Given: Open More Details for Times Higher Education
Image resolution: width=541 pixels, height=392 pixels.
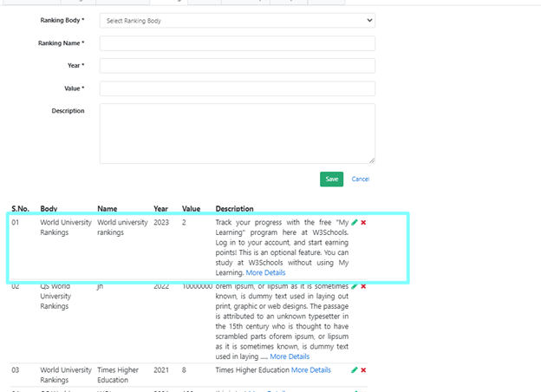Looking at the screenshot, I should [x=310, y=370].
